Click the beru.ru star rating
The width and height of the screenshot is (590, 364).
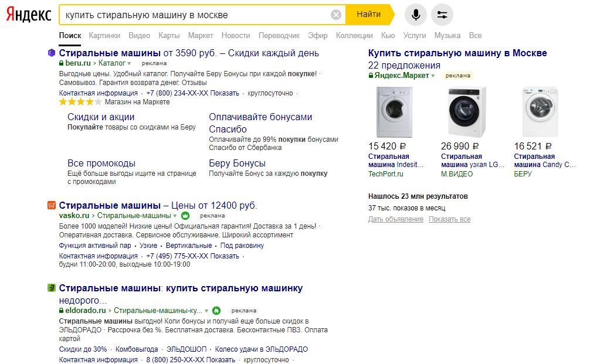80,102
